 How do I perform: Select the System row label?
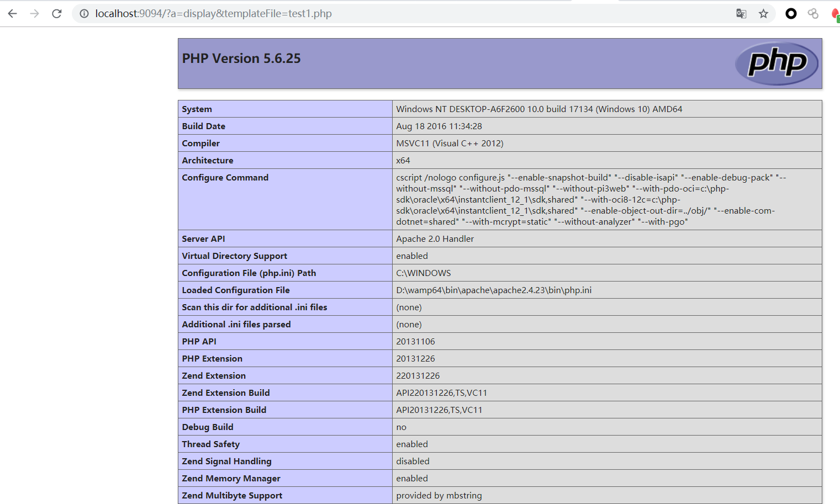point(197,109)
